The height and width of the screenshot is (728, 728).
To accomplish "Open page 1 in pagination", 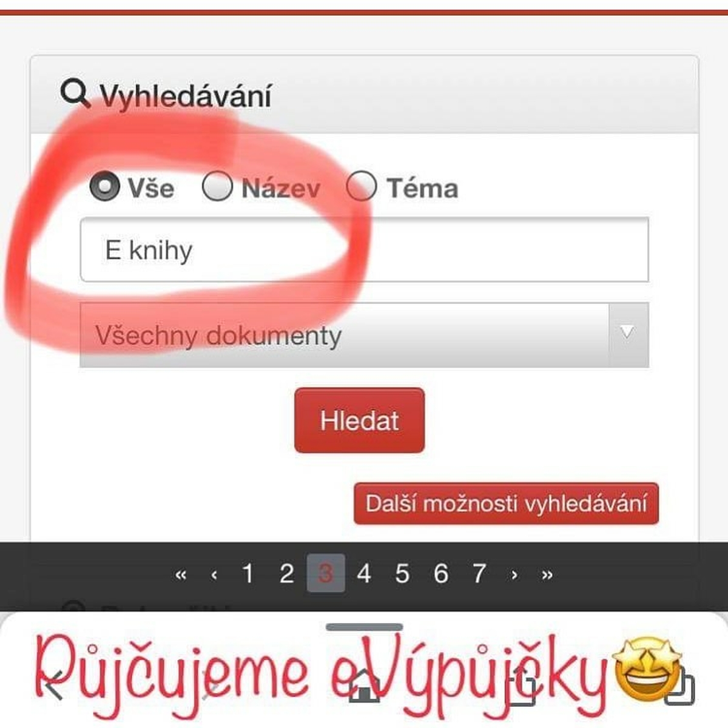I will [x=248, y=573].
